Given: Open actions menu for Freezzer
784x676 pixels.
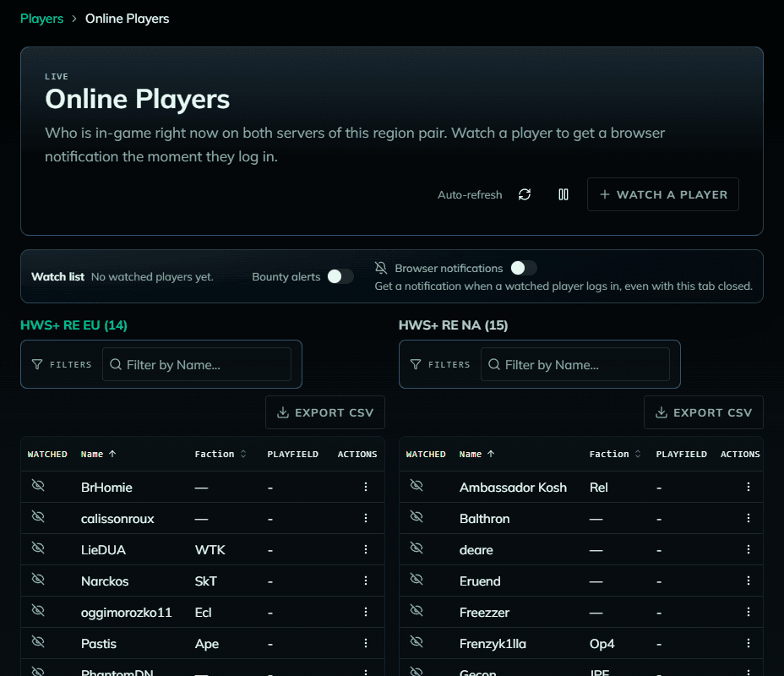Looking at the screenshot, I should (749, 612).
